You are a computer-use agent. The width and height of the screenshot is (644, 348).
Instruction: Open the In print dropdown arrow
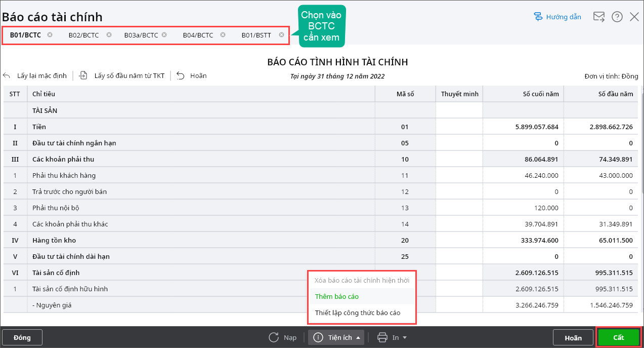(x=405, y=337)
